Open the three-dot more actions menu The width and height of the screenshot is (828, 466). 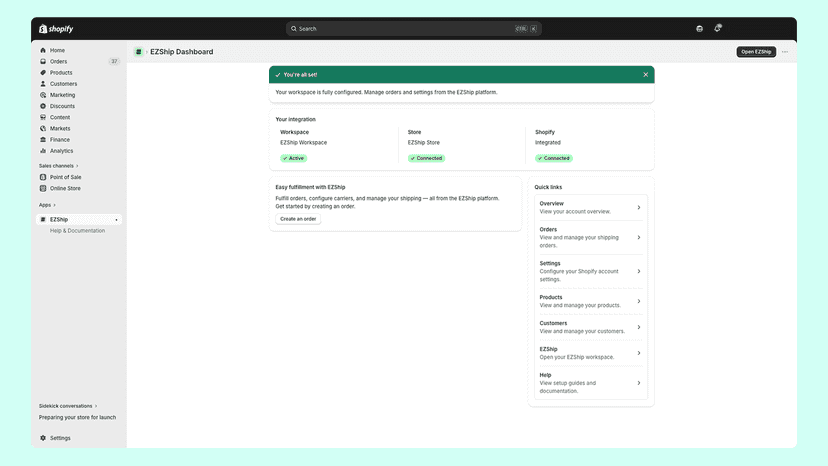click(x=785, y=52)
